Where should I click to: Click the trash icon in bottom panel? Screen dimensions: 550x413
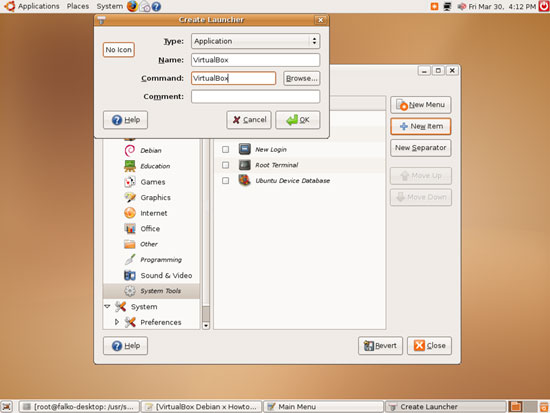click(544, 407)
